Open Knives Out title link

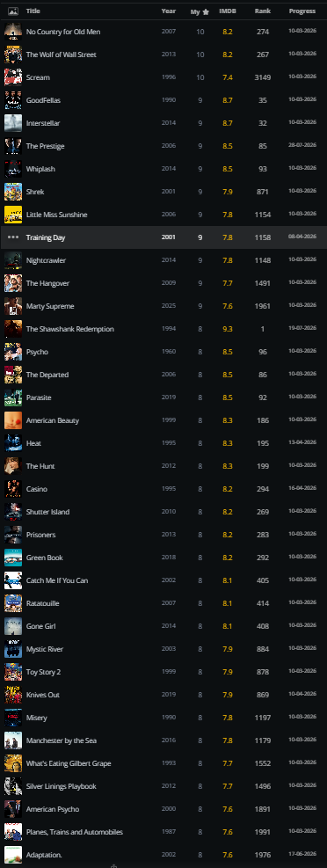point(42,695)
